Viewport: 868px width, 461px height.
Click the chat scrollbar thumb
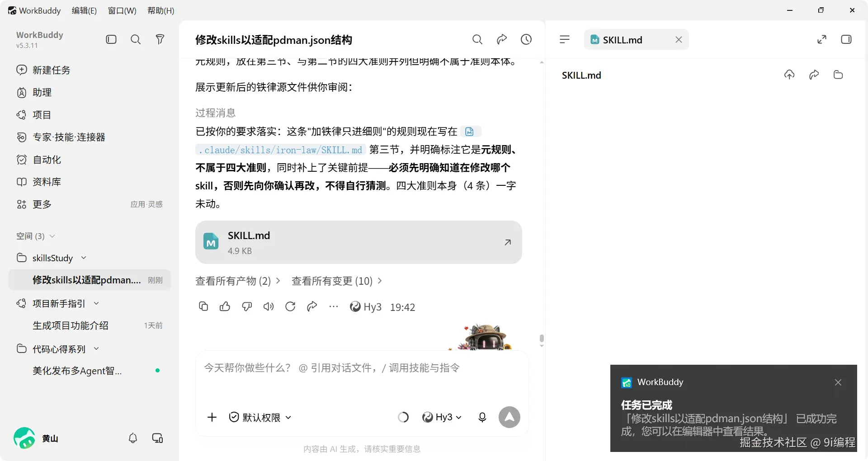(542, 339)
